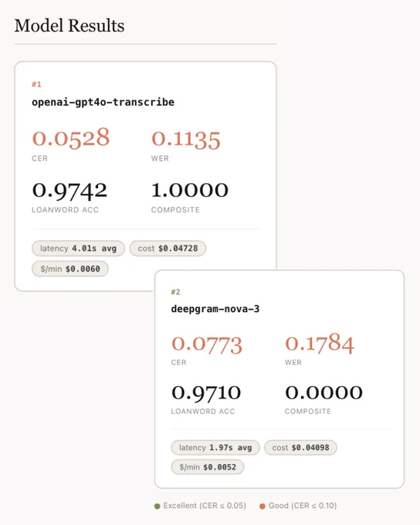Open openai-gpt4o-transcribe model title
This screenshot has height=525, width=420.
point(103,102)
